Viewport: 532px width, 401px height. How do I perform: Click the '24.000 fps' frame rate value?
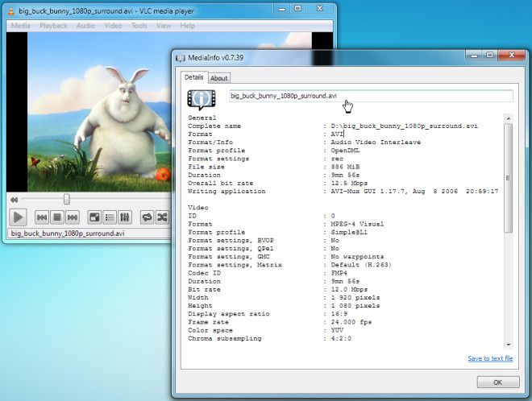351,322
